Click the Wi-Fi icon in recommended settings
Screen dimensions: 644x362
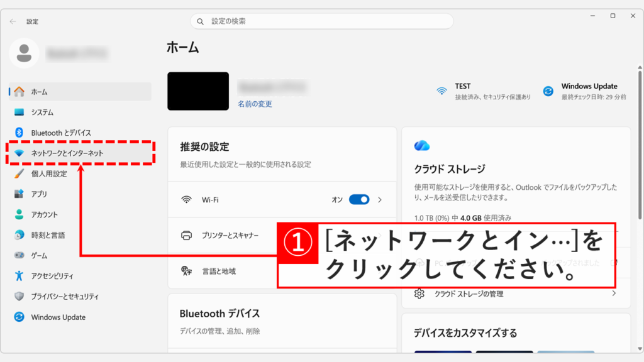(186, 200)
